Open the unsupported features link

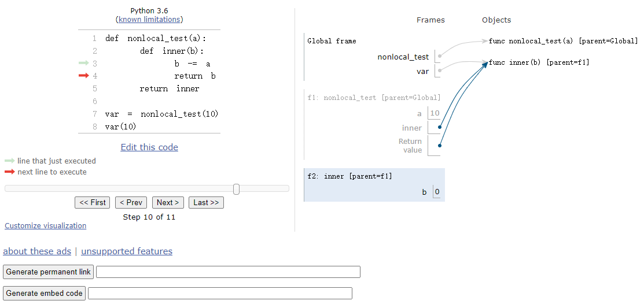(x=127, y=251)
